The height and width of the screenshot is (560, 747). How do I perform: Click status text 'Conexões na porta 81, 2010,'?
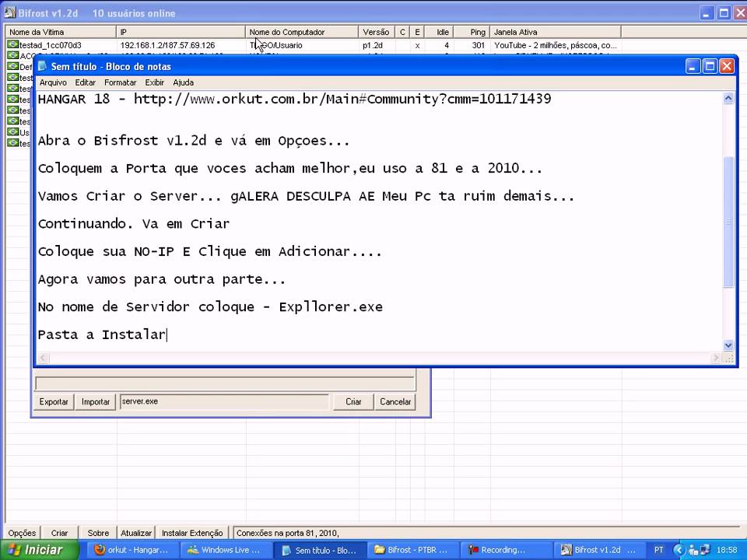tap(287, 533)
